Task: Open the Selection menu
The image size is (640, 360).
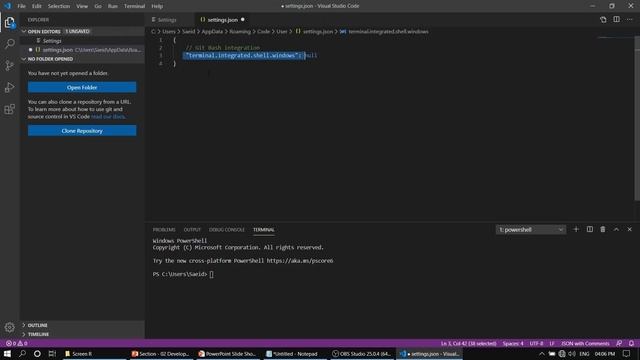Action: tap(59, 6)
